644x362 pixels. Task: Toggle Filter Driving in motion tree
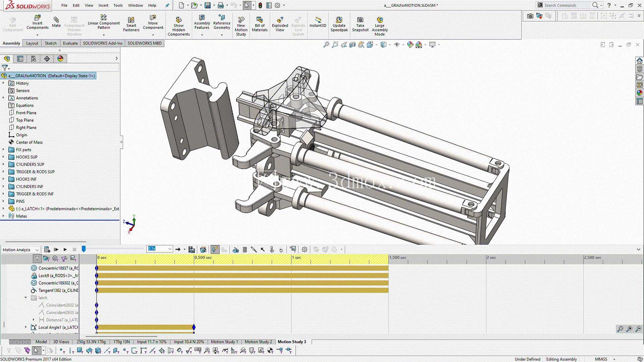(x=55, y=258)
